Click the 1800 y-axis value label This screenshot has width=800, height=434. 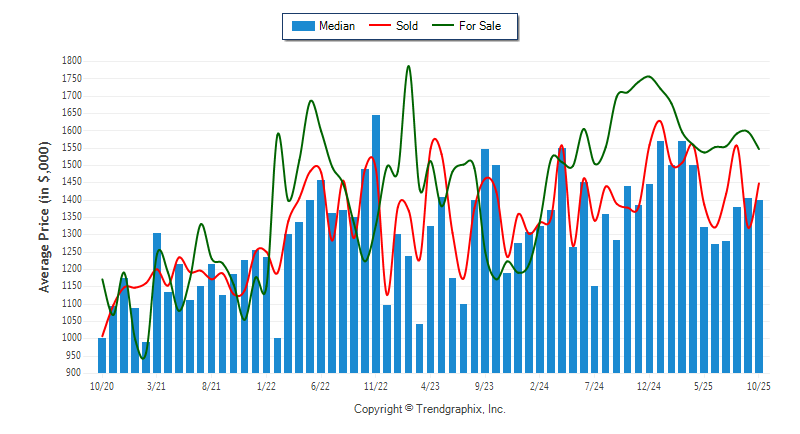[x=69, y=62]
